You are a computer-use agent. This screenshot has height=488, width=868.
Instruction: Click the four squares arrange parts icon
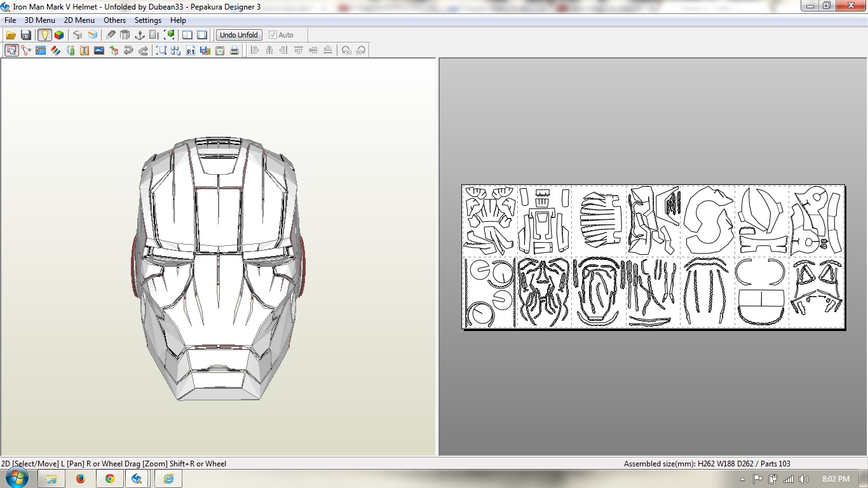tap(176, 50)
